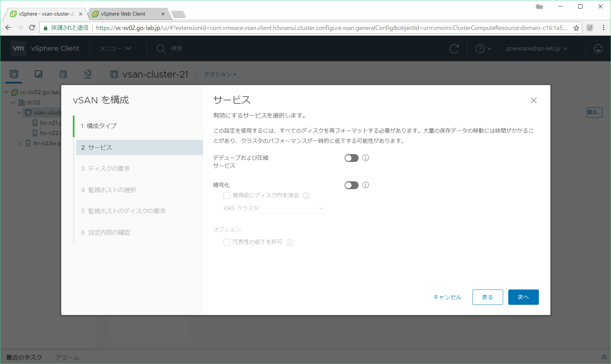The width and height of the screenshot is (611, 364).
Task: Click the info icon next to deduplication toggle
Action: [x=366, y=158]
